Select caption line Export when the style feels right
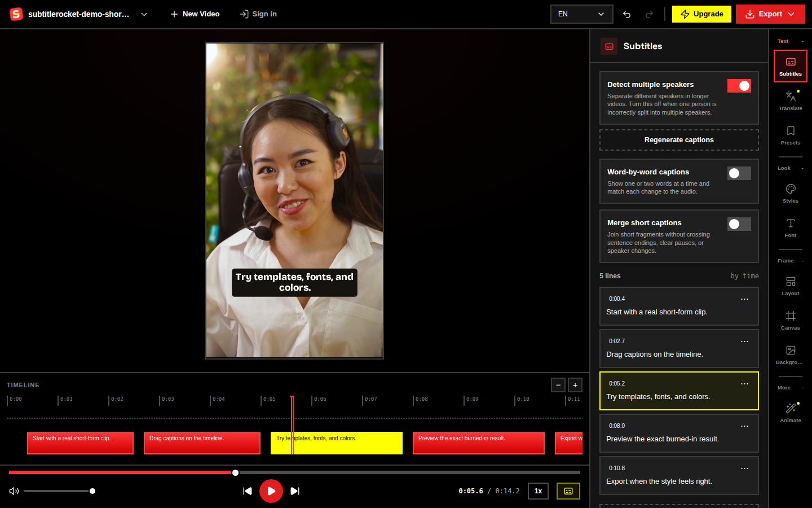Screen dimensions: 812x508 pyautogui.click(x=679, y=476)
